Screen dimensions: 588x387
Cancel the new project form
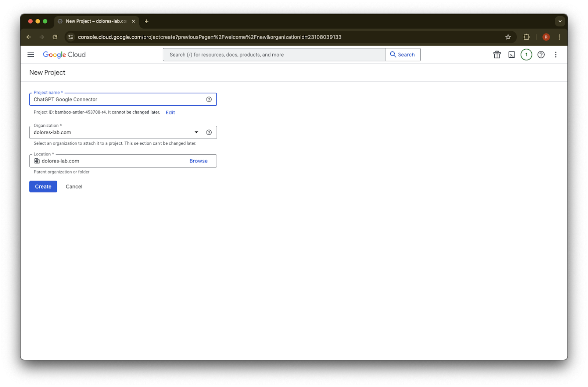pyautogui.click(x=74, y=187)
